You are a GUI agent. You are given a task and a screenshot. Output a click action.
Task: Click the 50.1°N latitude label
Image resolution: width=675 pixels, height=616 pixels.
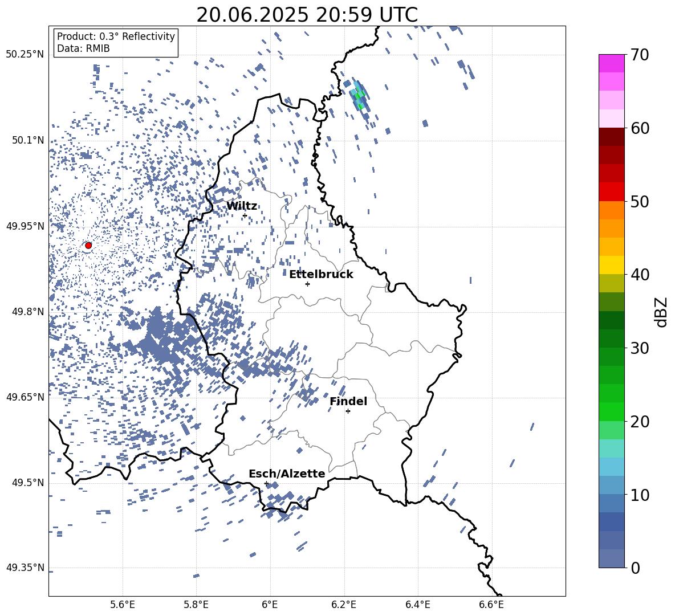tap(27, 140)
